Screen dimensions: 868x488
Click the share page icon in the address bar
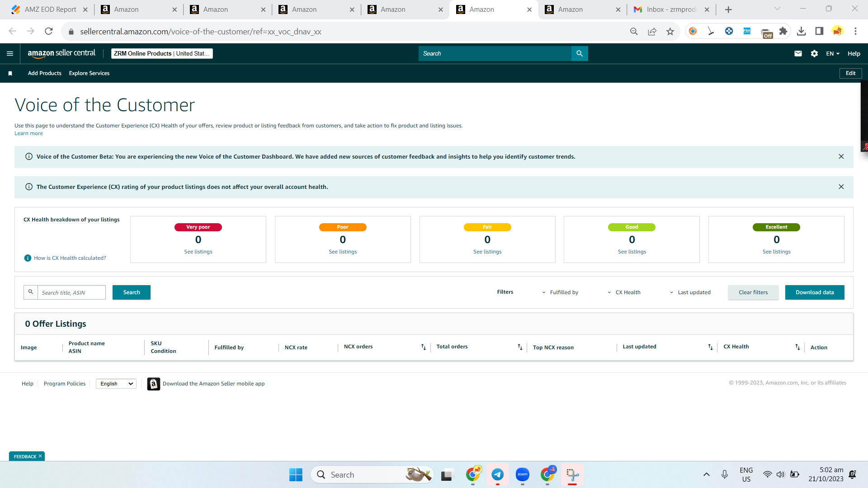pos(652,31)
